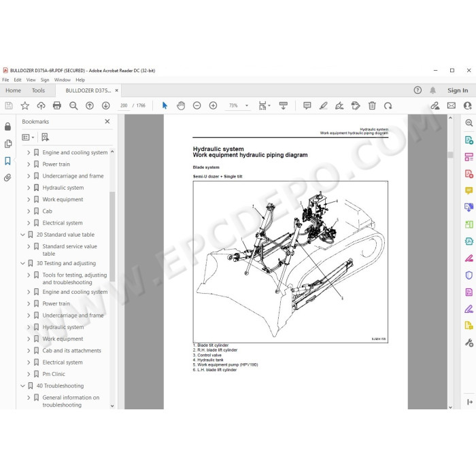
Task: Expand Standard service value table bookmark
Action: pos(29,246)
